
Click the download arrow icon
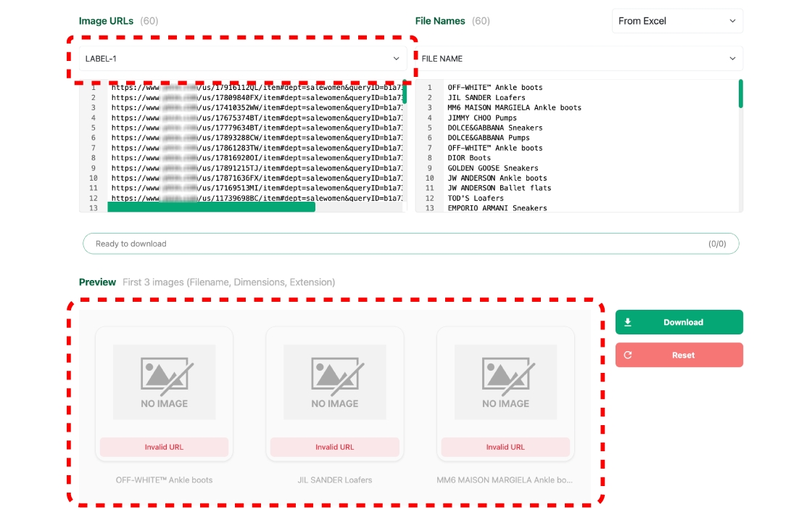(628, 322)
